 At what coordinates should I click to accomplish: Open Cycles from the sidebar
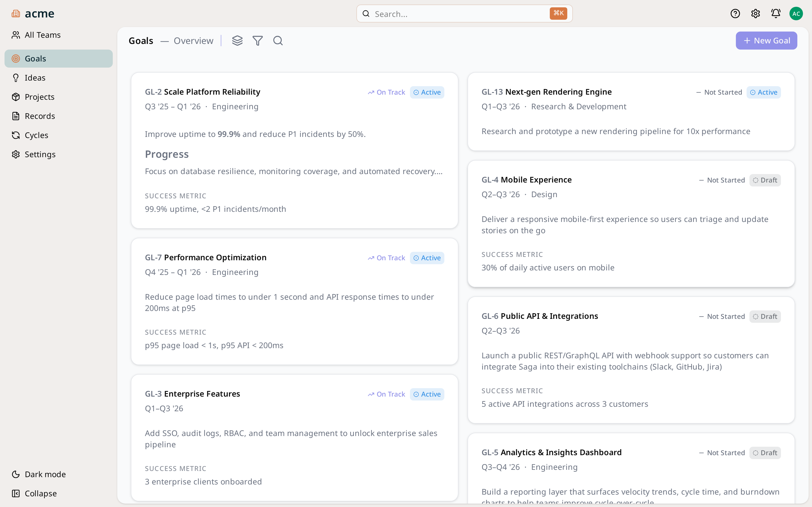coord(36,135)
